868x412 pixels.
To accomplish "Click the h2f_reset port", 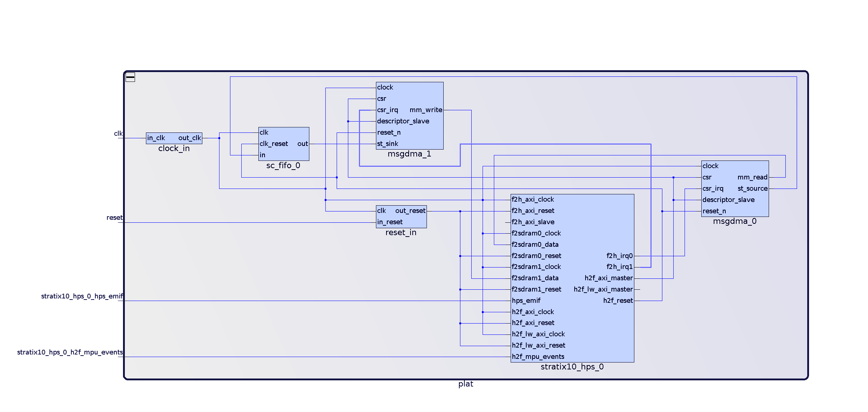I will [618, 301].
